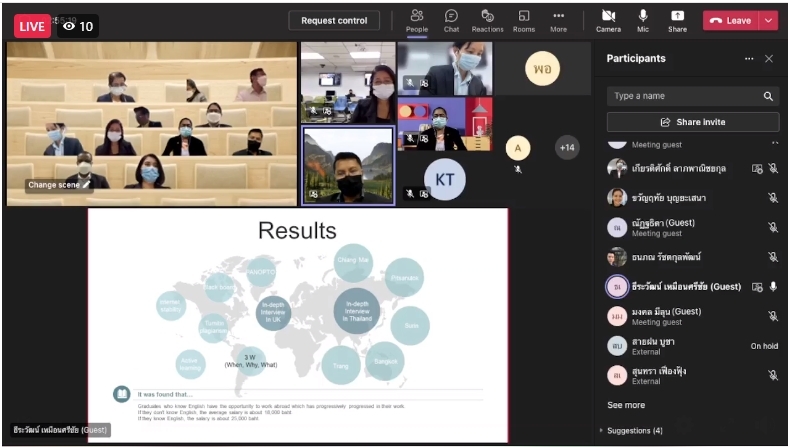
Task: Select participant มงคล มีลุน (Guest) in the list
Action: click(693, 316)
